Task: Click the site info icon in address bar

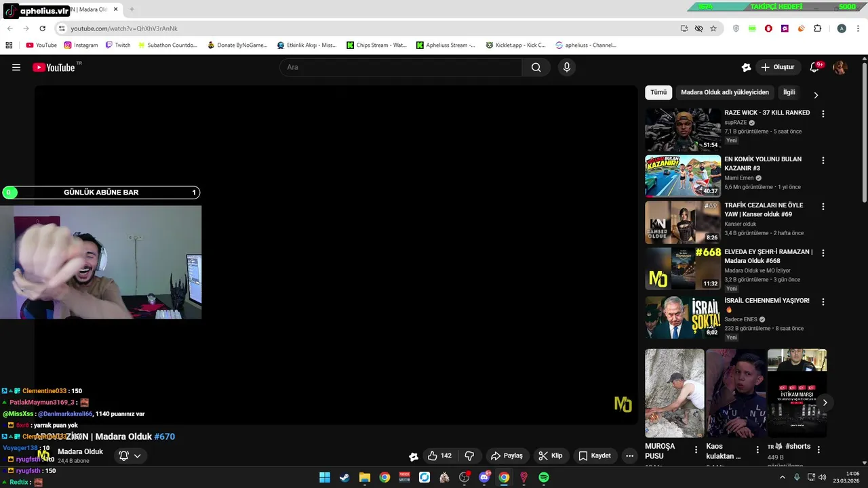Action: [x=62, y=28]
